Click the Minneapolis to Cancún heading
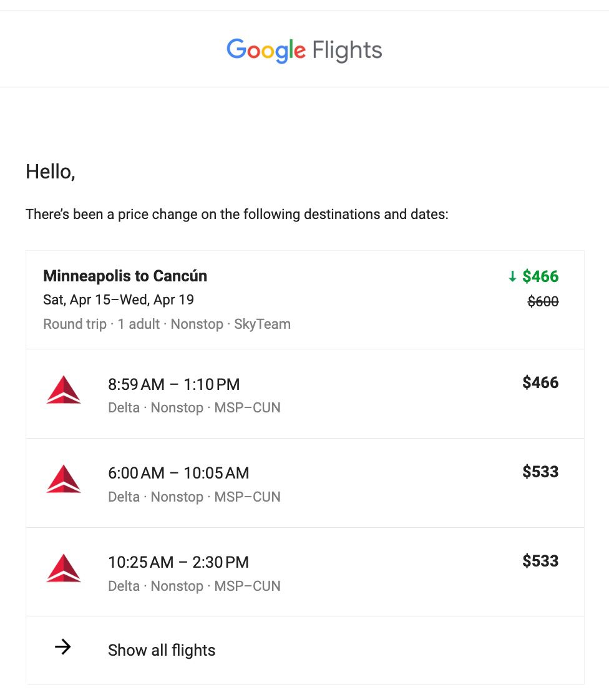The height and width of the screenshot is (700, 609). [x=125, y=276]
